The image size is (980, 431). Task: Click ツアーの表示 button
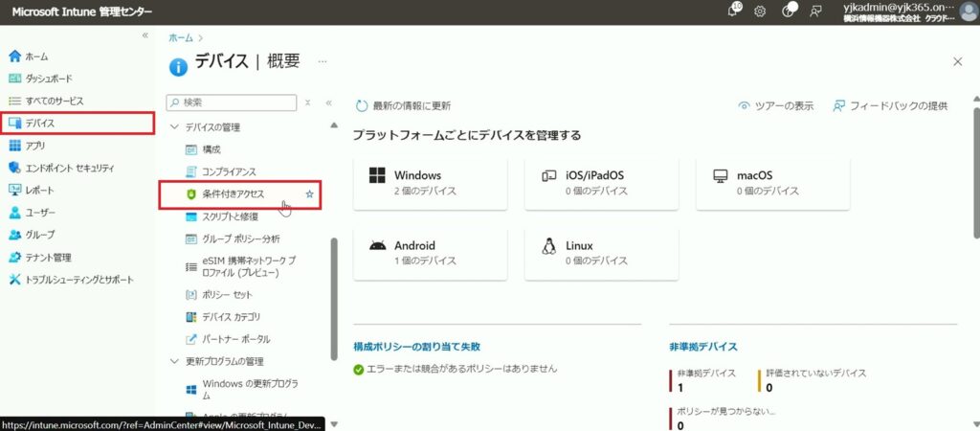(775, 105)
